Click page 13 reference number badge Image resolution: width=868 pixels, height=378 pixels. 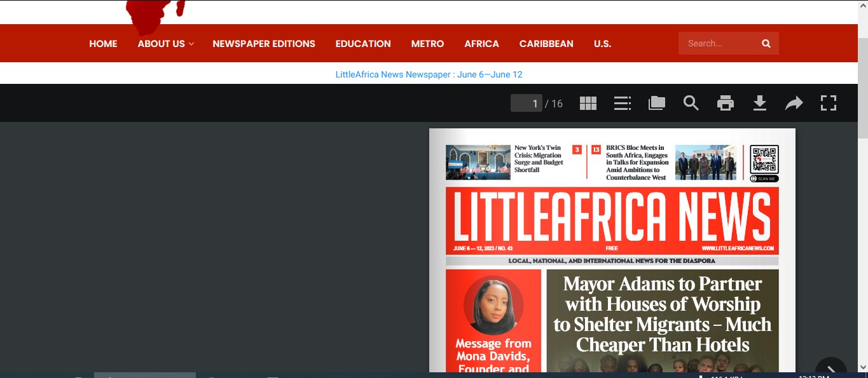pos(596,150)
